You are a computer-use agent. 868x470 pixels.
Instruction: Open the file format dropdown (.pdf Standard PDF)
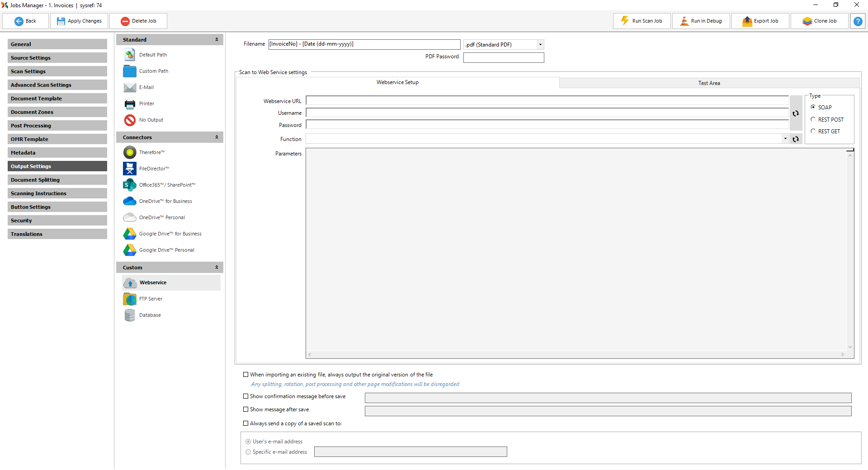(540, 44)
